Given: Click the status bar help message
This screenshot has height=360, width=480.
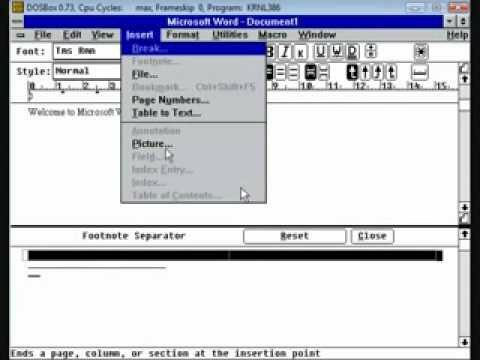Looking at the screenshot, I should point(166,353).
